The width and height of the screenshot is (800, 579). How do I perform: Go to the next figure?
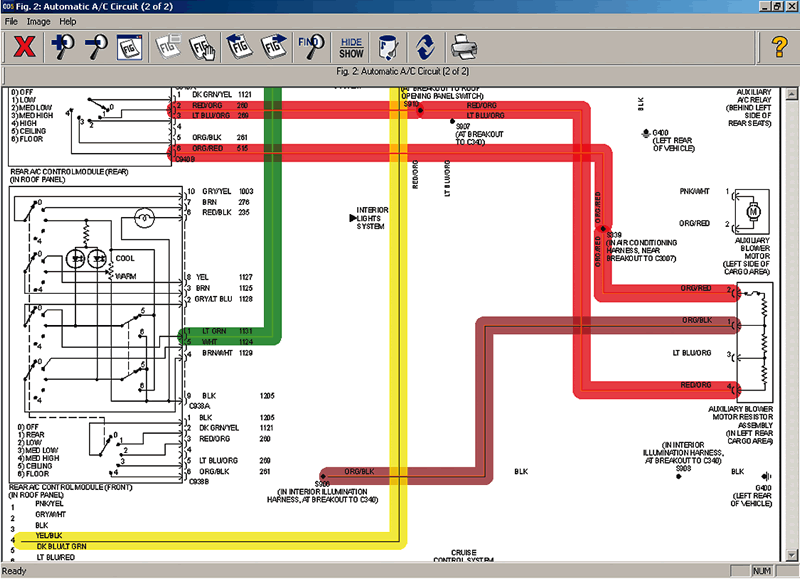point(273,47)
